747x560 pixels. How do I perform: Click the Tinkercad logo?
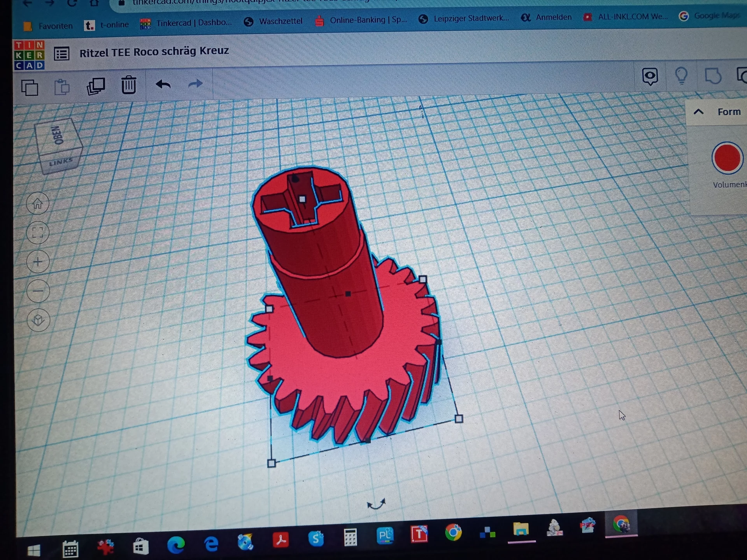click(29, 55)
